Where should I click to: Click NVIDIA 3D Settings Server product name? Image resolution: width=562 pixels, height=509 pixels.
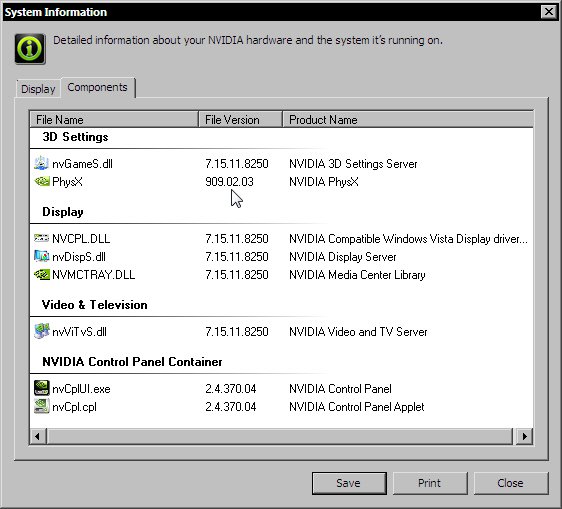click(x=353, y=164)
